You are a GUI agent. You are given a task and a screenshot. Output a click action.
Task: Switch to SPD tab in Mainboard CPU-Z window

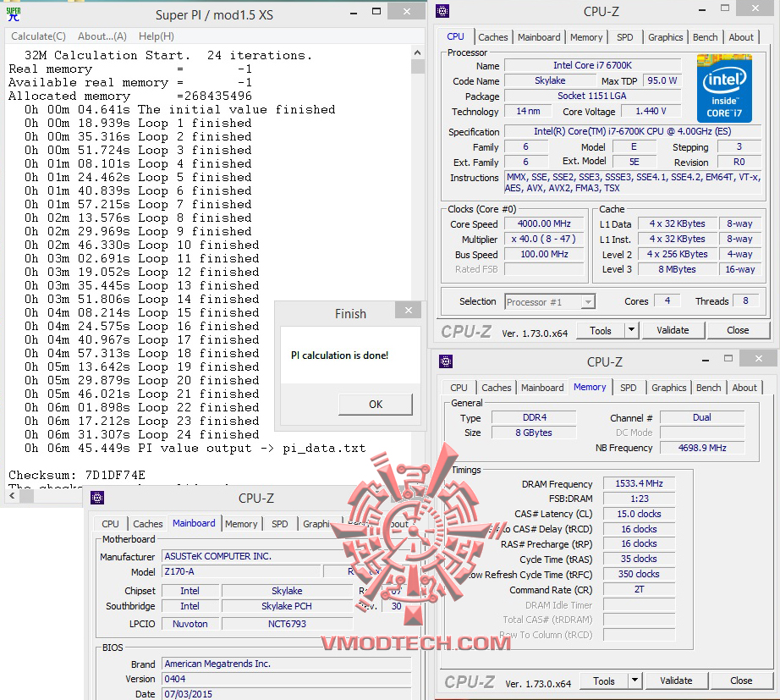(279, 524)
